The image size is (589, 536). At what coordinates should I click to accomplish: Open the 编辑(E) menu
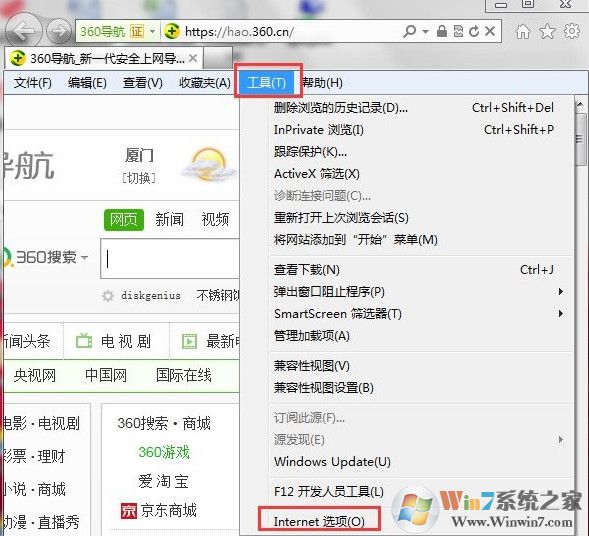click(x=87, y=83)
